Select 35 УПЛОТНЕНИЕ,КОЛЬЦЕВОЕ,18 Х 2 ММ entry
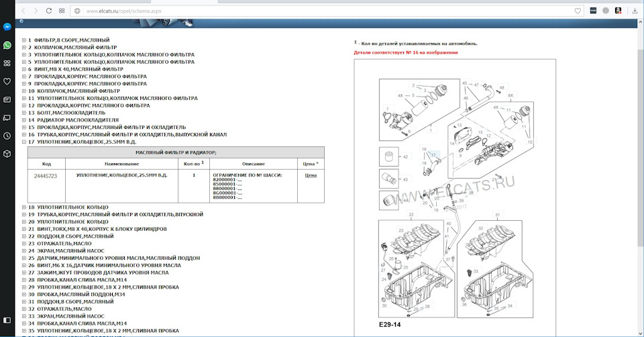The height and width of the screenshot is (337, 644). point(103,331)
